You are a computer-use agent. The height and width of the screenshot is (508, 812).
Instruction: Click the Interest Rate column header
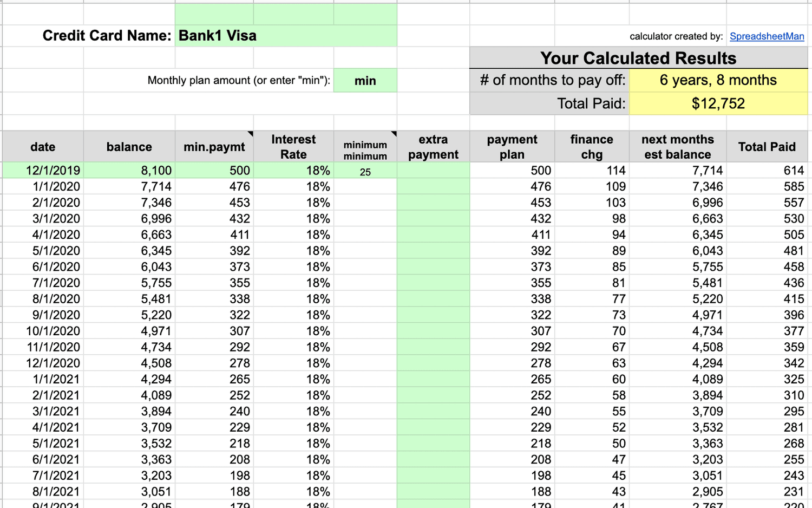pos(293,147)
